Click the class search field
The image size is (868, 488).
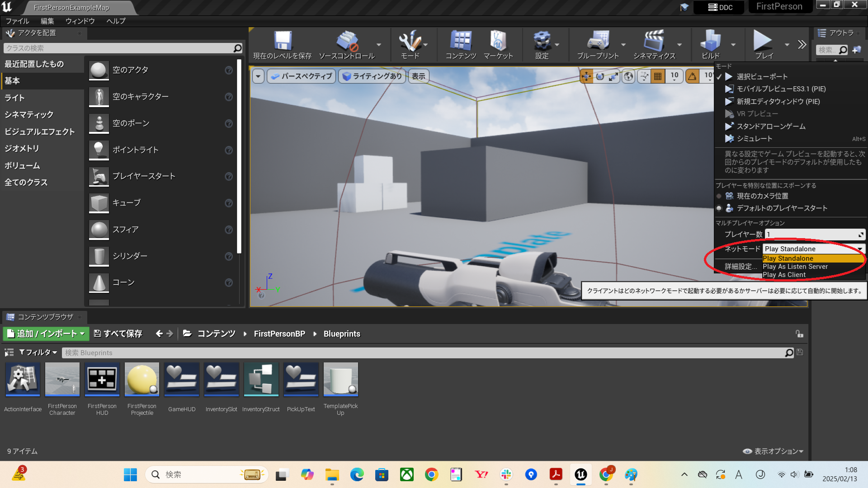point(123,48)
